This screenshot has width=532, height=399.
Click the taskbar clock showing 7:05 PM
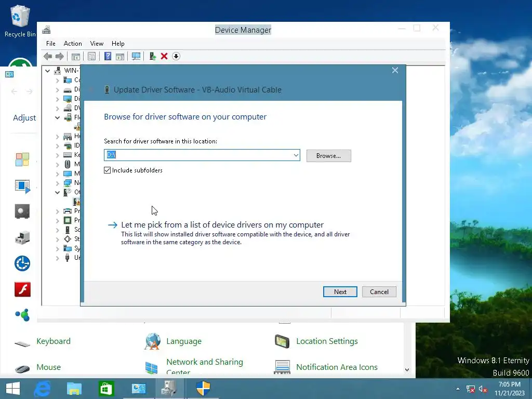pyautogui.click(x=510, y=389)
